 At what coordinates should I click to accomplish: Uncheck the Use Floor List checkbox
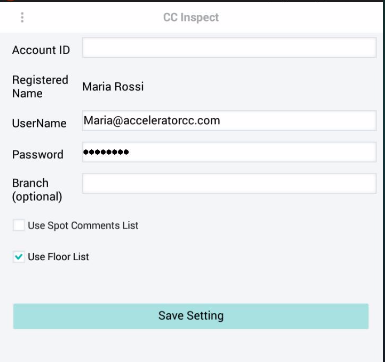point(19,257)
